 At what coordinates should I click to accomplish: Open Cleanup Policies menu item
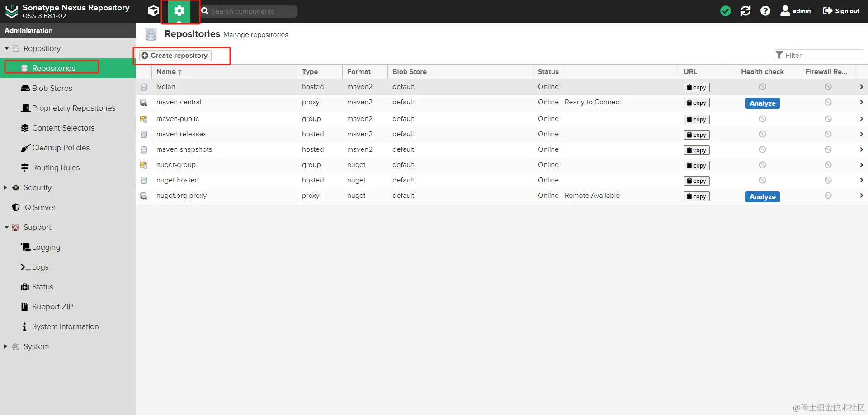pyautogui.click(x=68, y=148)
